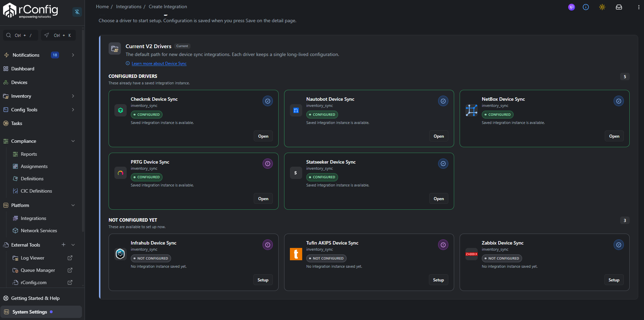Open CIC Definitions
This screenshot has height=320, width=644.
(x=36, y=191)
